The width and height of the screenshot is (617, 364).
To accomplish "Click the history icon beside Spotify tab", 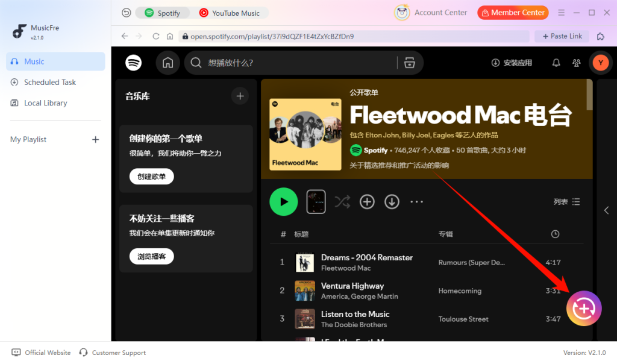I will (126, 13).
